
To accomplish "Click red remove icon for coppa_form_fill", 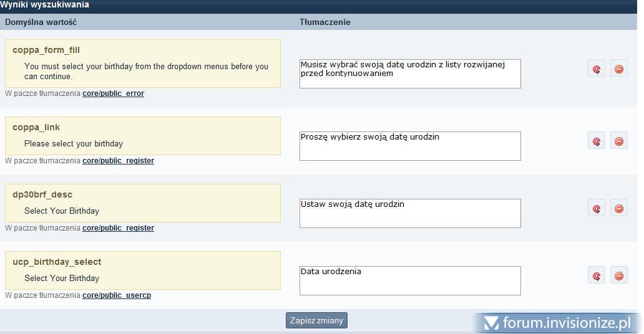I will click(x=618, y=69).
